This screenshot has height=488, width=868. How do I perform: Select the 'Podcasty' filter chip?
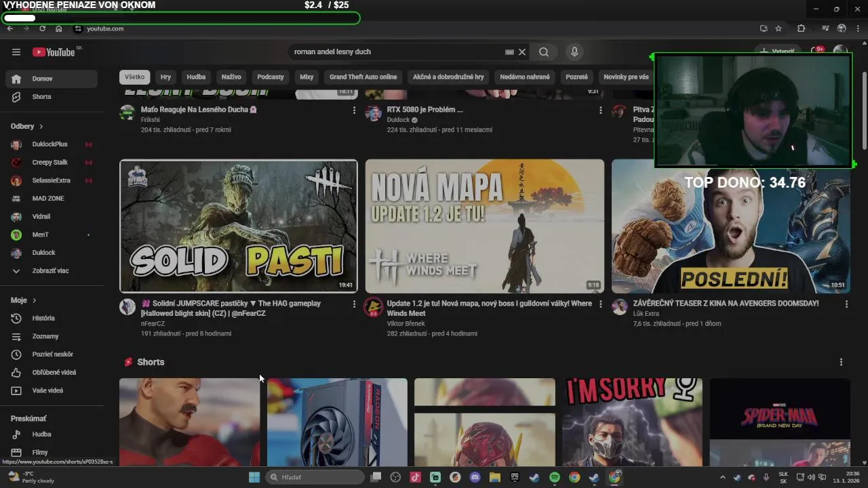point(271,77)
